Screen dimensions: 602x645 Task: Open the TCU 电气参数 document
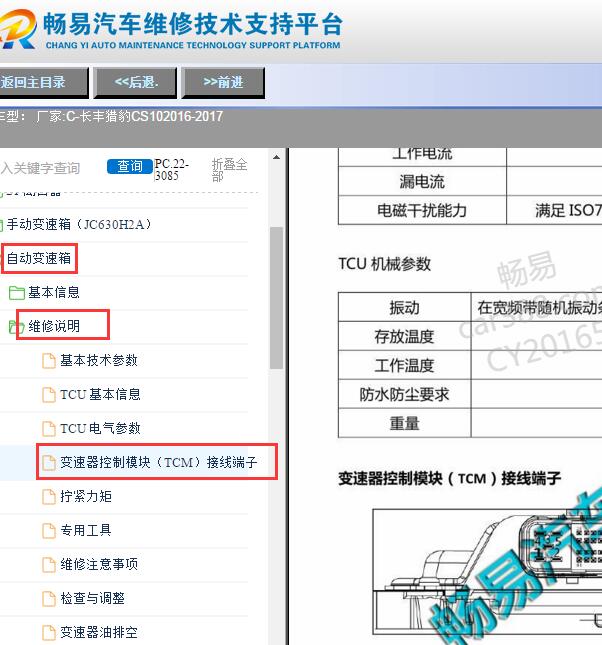(x=100, y=428)
